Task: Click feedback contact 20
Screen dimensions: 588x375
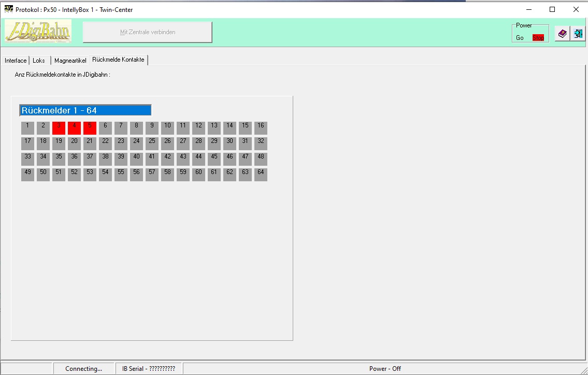Action: [74, 143]
